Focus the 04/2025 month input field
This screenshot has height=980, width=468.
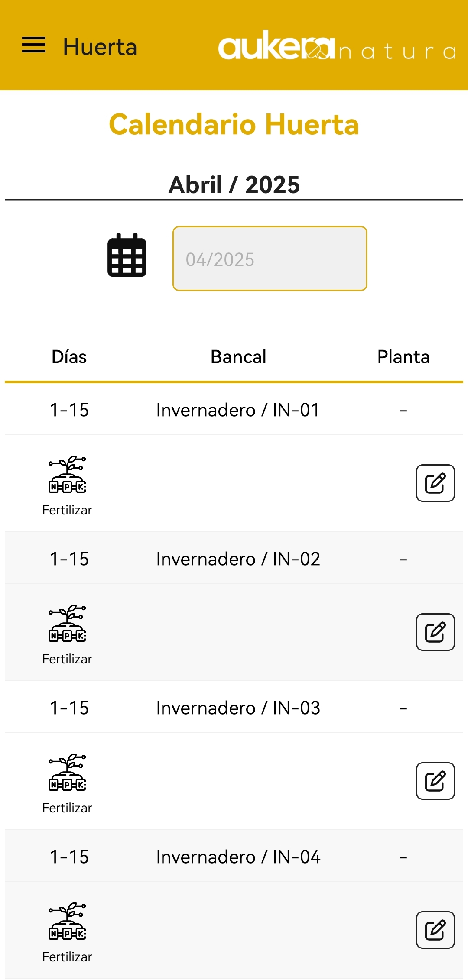coord(270,259)
